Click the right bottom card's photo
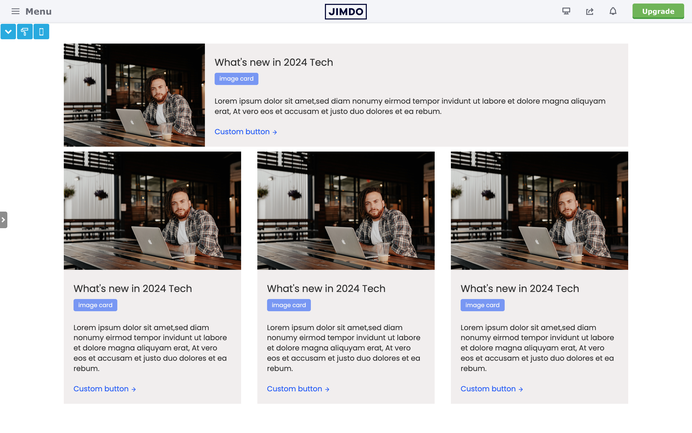This screenshot has height=433, width=692. [539, 211]
